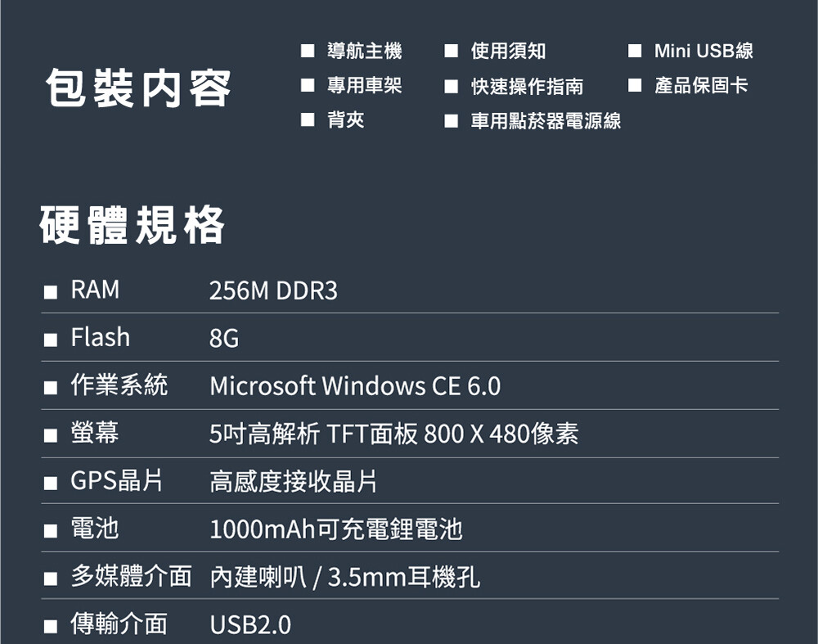Click the 內建喇叭 / 3.5mm耳機孔 text

(x=345, y=577)
